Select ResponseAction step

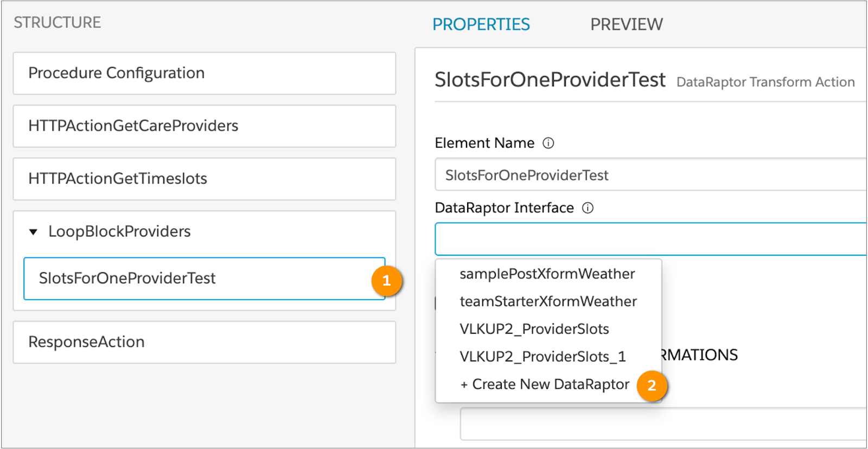click(x=205, y=342)
